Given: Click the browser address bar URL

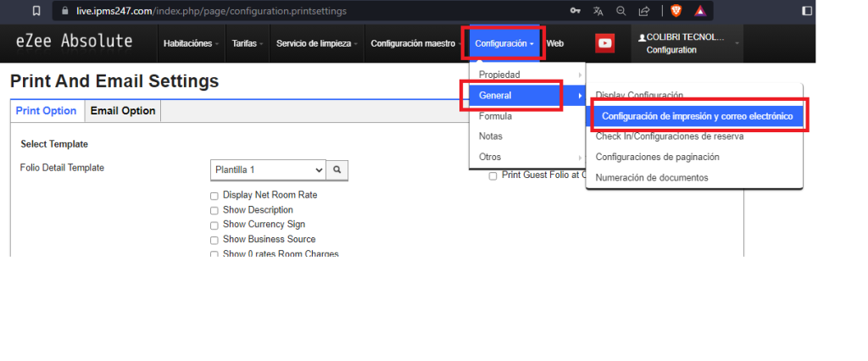Looking at the screenshot, I should coord(211,10).
